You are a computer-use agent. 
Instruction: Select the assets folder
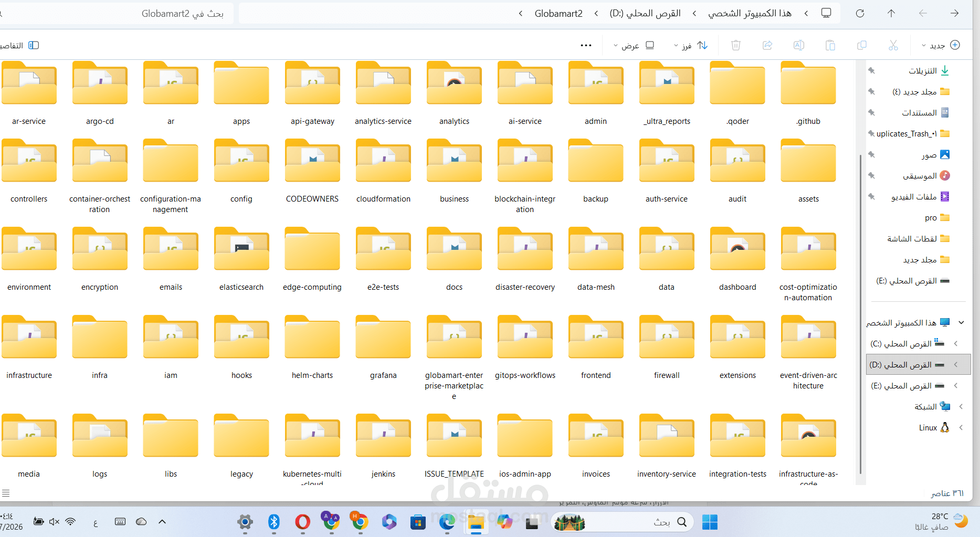click(808, 172)
